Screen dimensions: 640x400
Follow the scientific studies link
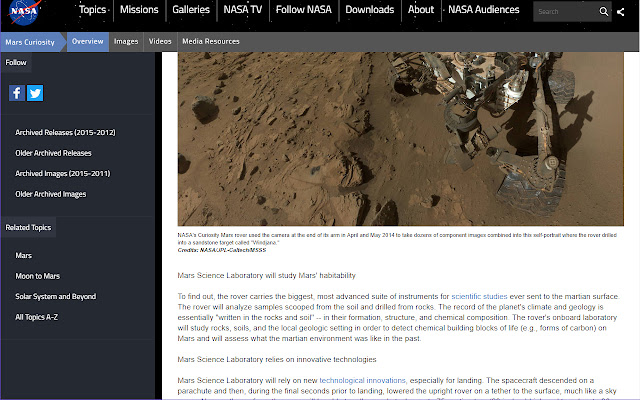click(479, 296)
